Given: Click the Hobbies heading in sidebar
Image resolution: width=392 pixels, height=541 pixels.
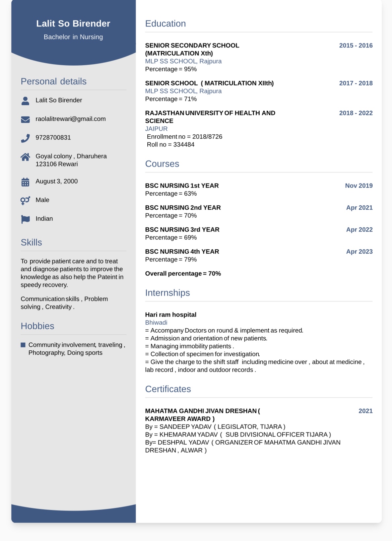Looking at the screenshot, I should 37,326.
